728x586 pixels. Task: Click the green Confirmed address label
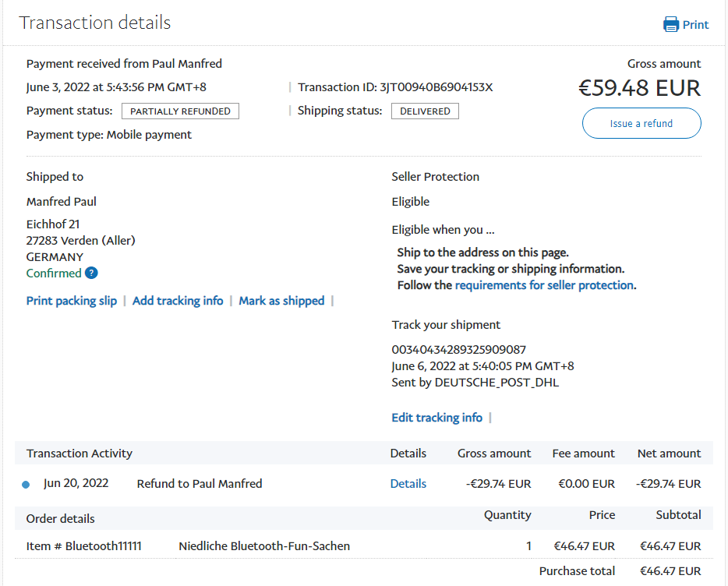click(x=54, y=274)
